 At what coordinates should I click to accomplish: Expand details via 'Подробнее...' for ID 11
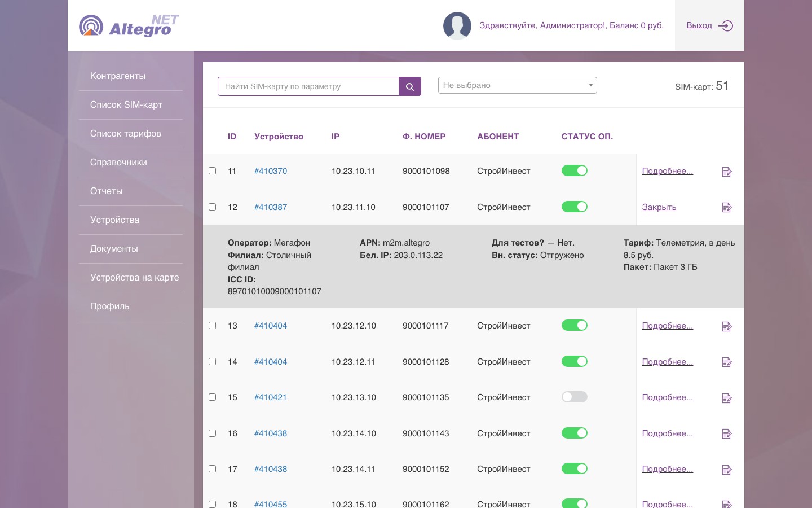[668, 171]
